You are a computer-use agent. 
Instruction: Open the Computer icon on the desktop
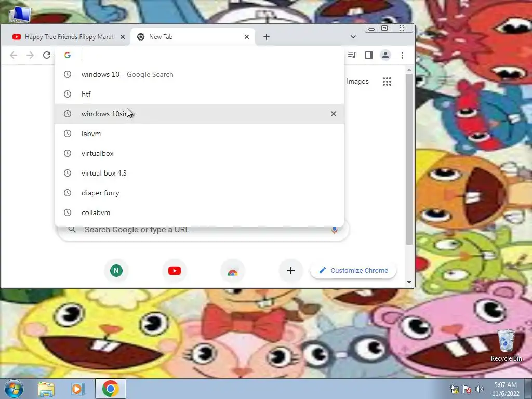pyautogui.click(x=20, y=14)
